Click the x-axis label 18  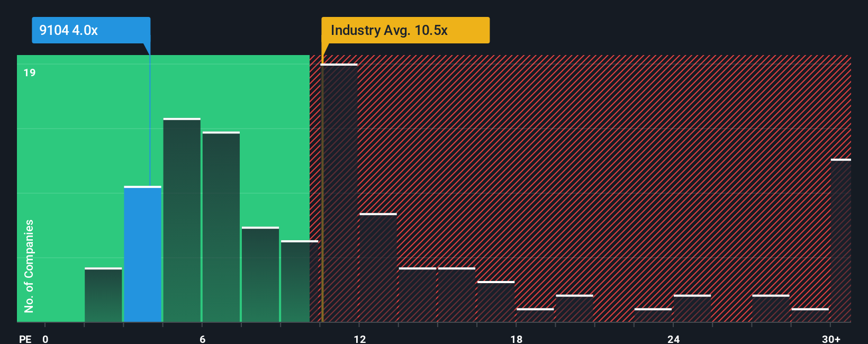tap(517, 339)
